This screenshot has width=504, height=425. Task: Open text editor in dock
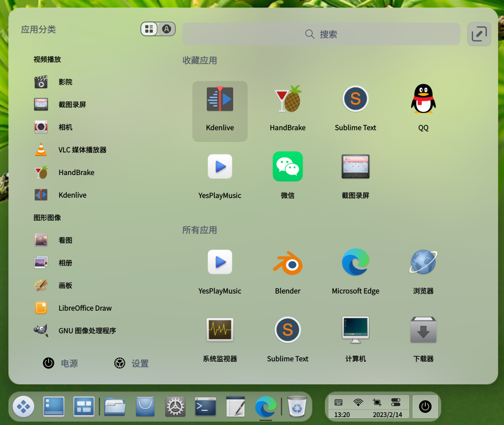[x=236, y=407]
